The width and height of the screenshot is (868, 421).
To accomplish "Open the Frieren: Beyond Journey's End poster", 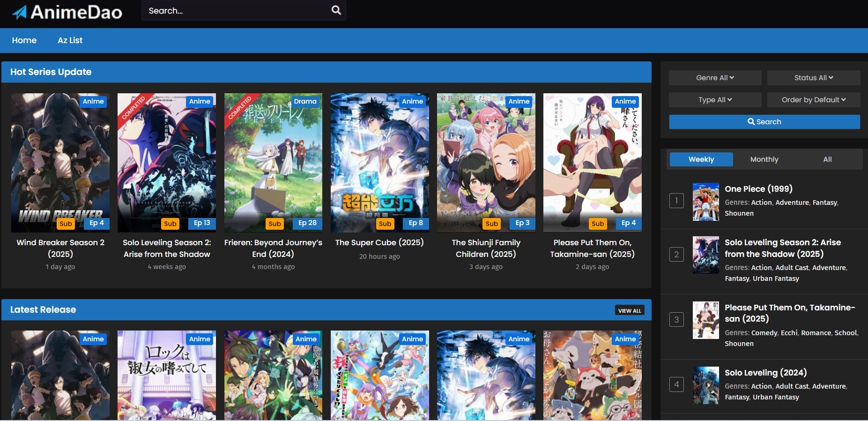I will point(273,163).
